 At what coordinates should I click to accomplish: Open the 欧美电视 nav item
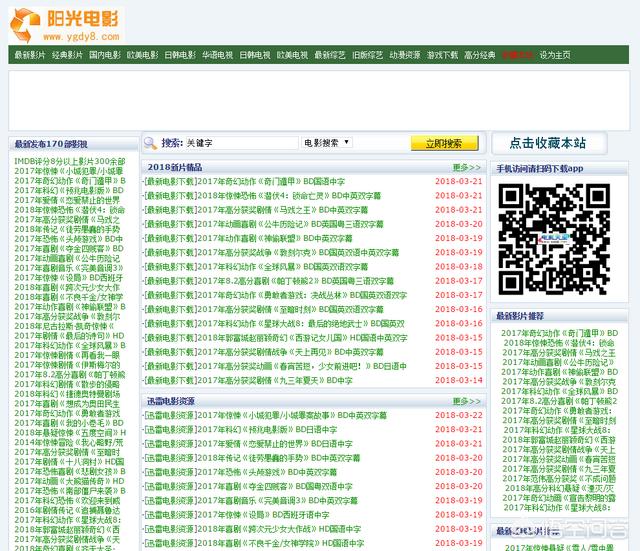point(292,55)
